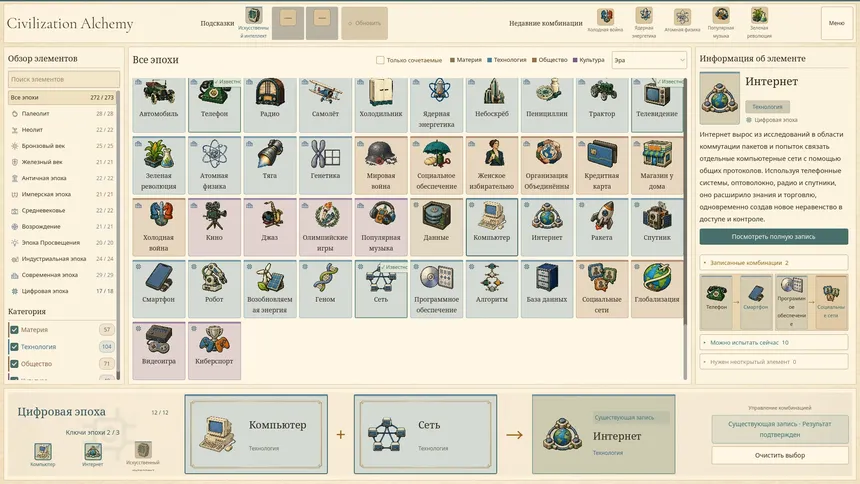Filter by Средневековье era
Screen dimensions: 860x484
62,210
